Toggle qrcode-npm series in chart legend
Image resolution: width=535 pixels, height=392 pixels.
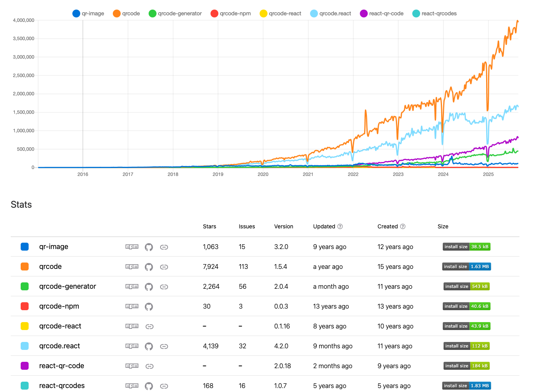click(231, 14)
